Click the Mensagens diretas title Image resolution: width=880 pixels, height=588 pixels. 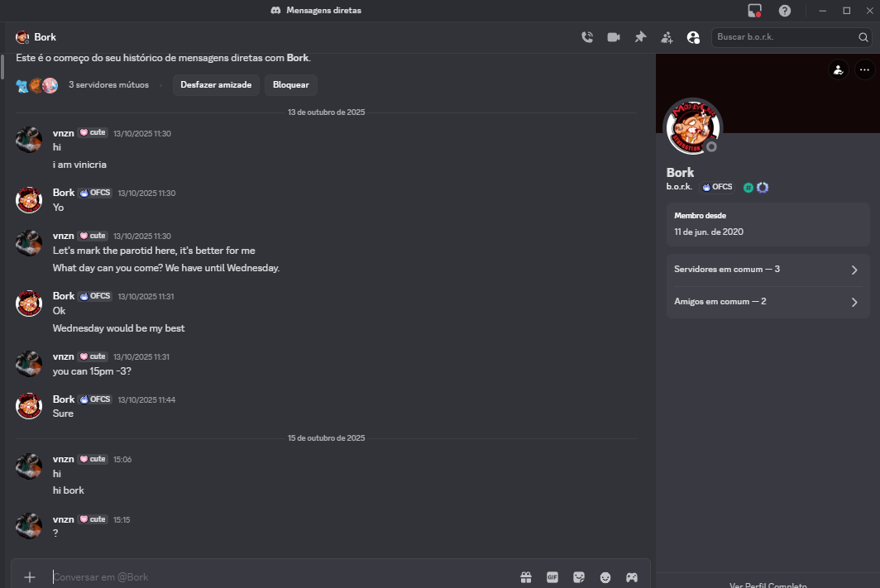point(324,11)
